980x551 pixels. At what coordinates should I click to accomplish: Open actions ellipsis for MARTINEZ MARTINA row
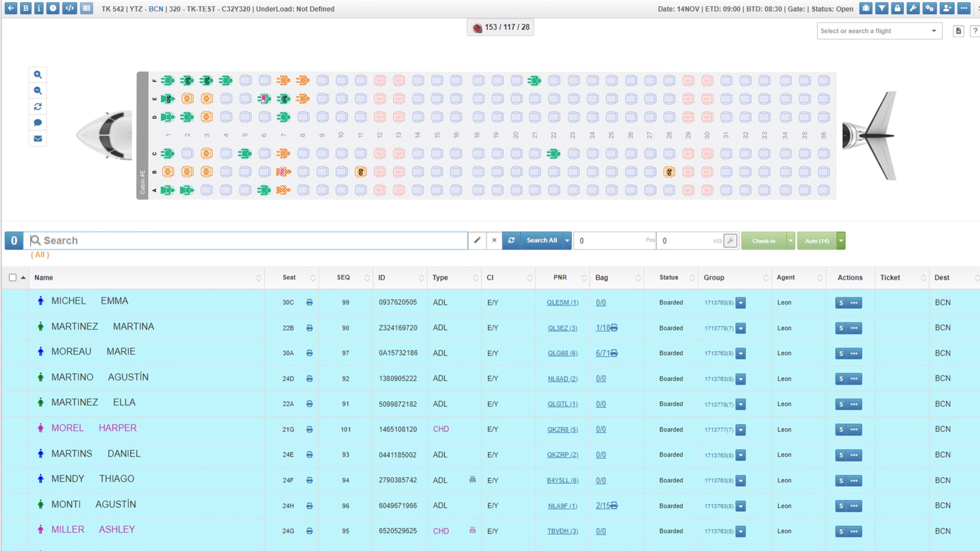854,328
